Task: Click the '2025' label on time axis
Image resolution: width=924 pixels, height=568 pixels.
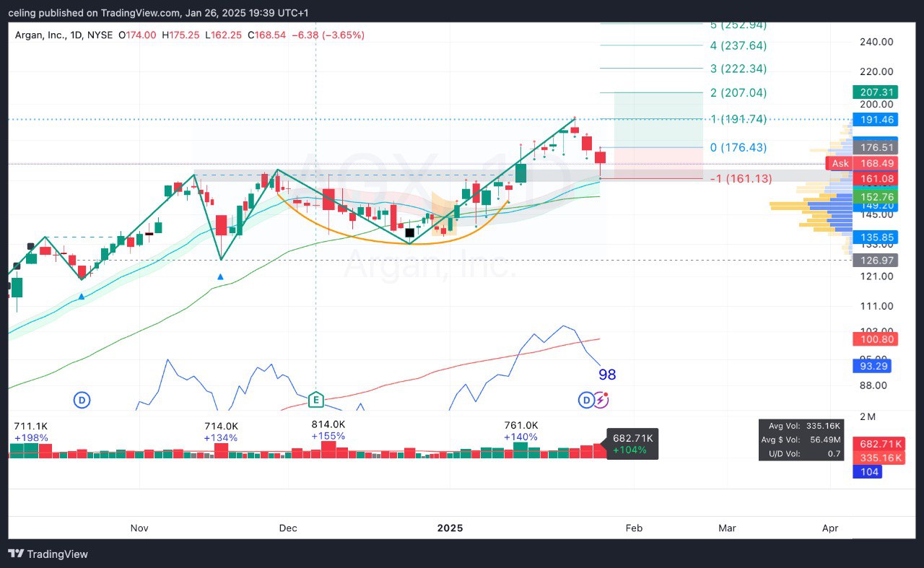Action: (x=451, y=528)
